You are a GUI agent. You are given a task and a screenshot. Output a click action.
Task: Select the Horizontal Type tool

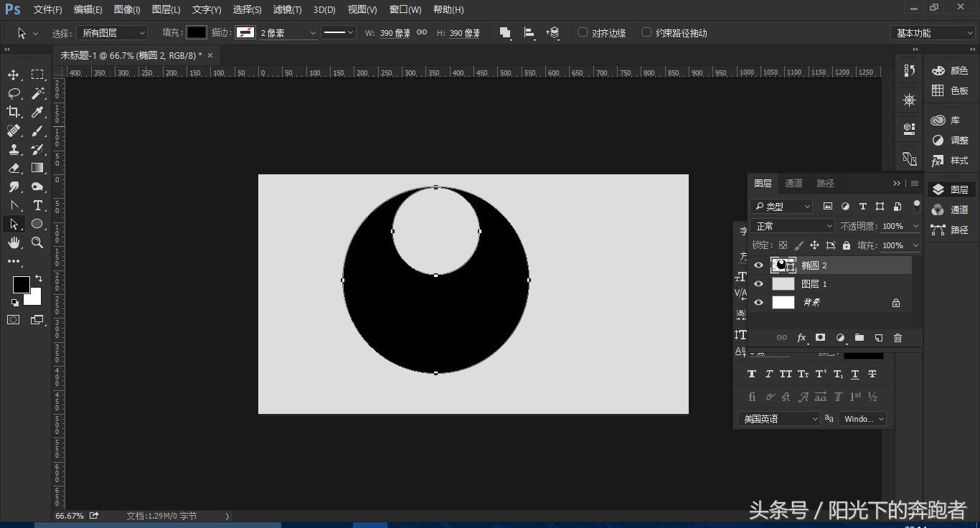click(38, 205)
